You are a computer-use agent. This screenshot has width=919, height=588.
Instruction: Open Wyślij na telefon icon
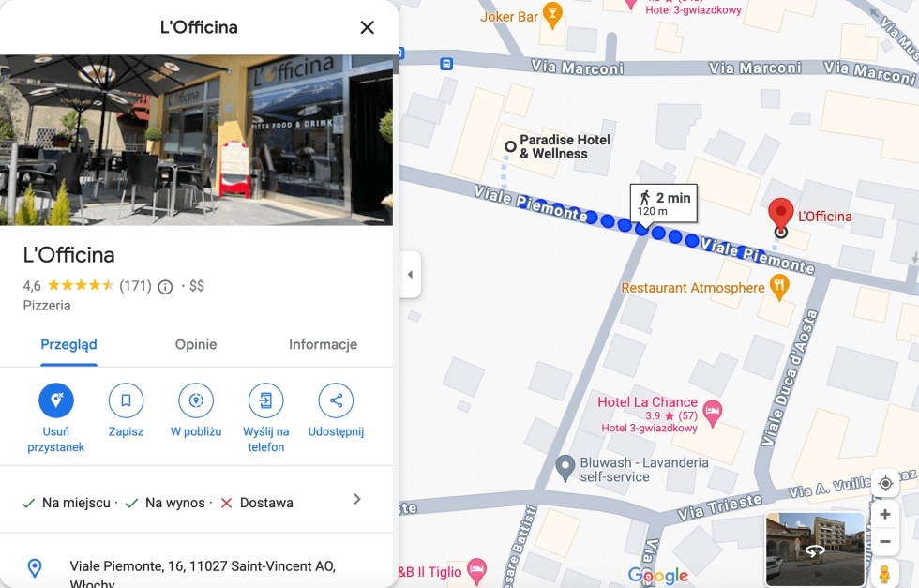(x=265, y=400)
